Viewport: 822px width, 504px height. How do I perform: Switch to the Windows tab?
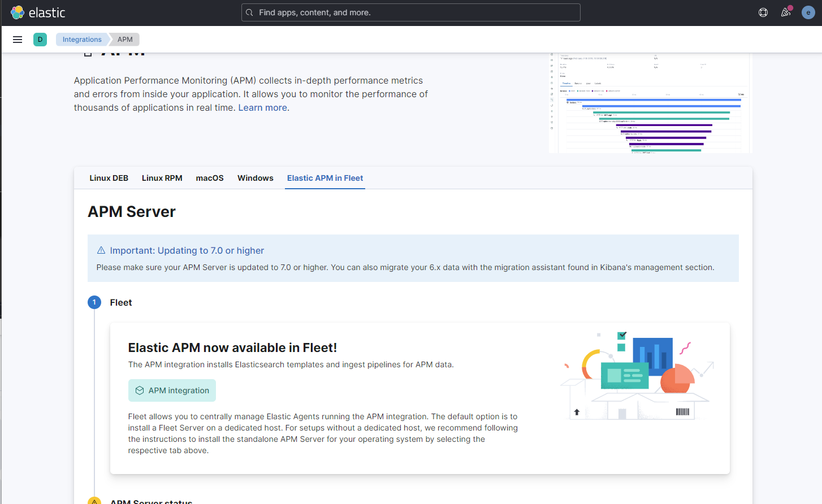tap(256, 178)
